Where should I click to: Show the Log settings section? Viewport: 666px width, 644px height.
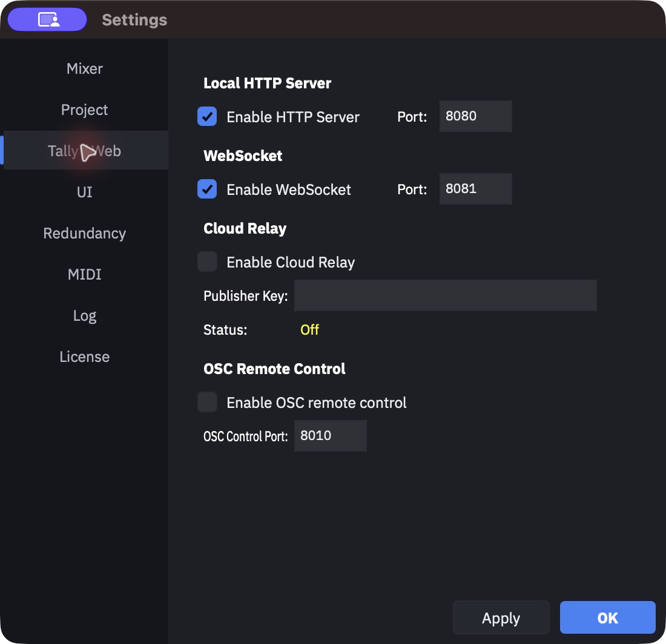point(85,315)
